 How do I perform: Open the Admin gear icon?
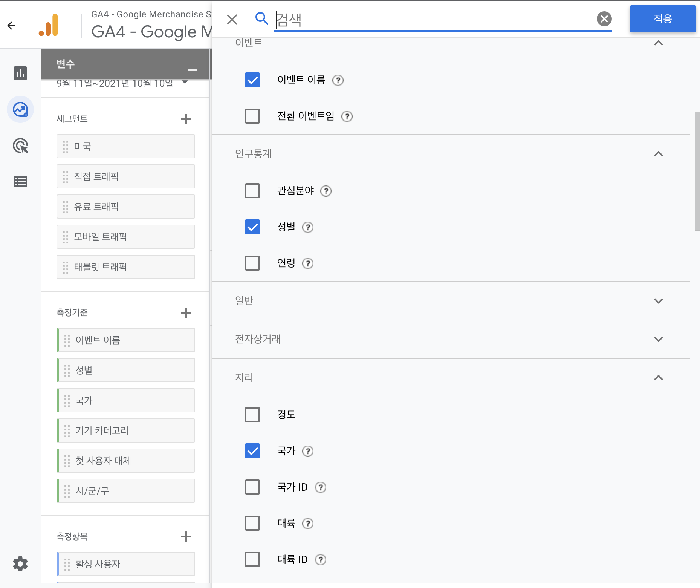(20, 564)
